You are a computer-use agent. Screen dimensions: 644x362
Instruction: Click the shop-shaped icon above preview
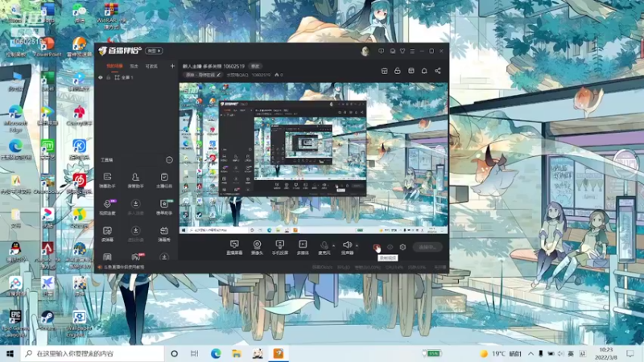point(385,71)
